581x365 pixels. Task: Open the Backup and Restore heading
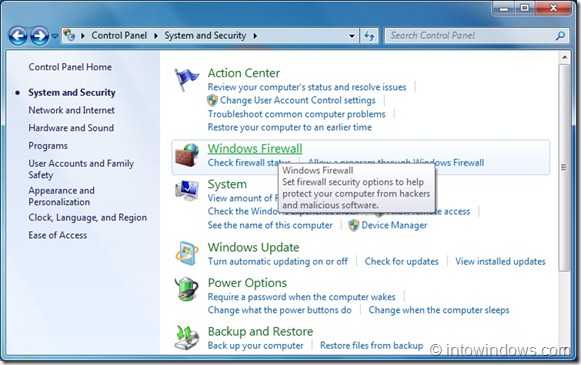click(260, 331)
